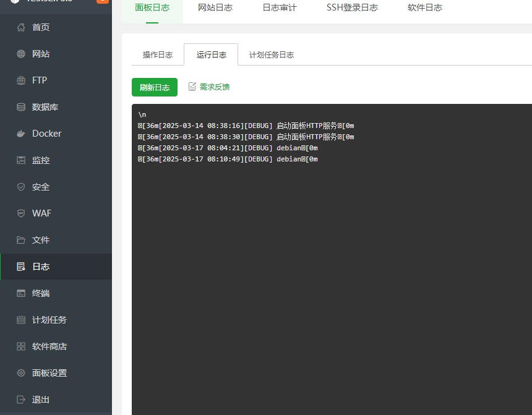
Task: Click the monitor chart icon beside 监控
Action: click(x=21, y=160)
